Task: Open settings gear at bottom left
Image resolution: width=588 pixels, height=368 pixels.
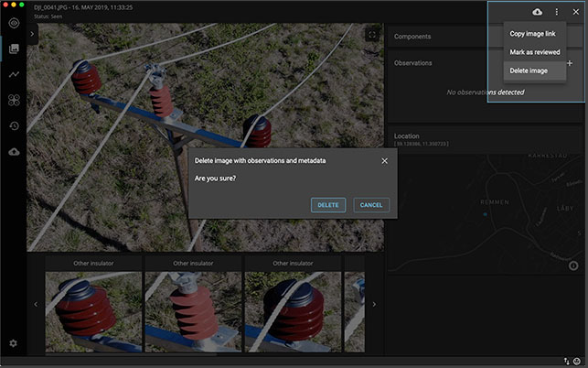Action: point(13,343)
